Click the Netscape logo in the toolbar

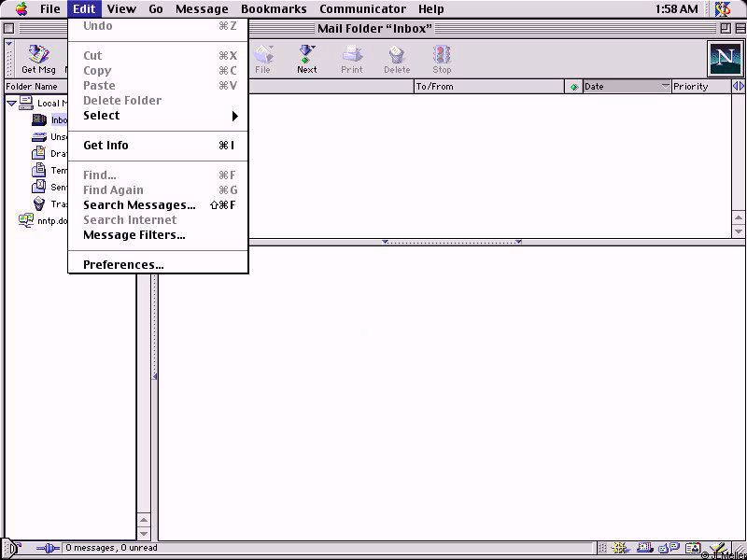[725, 58]
